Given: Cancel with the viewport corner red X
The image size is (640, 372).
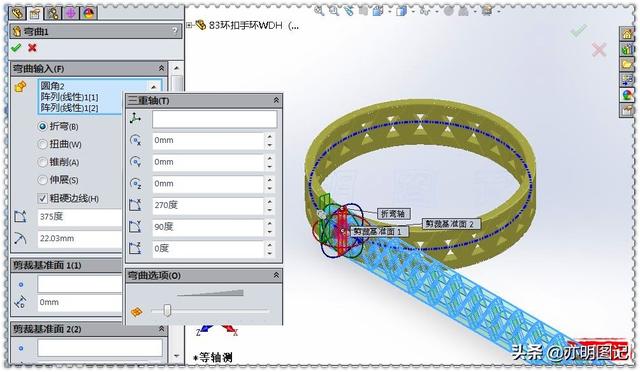Looking at the screenshot, I should click(x=599, y=50).
